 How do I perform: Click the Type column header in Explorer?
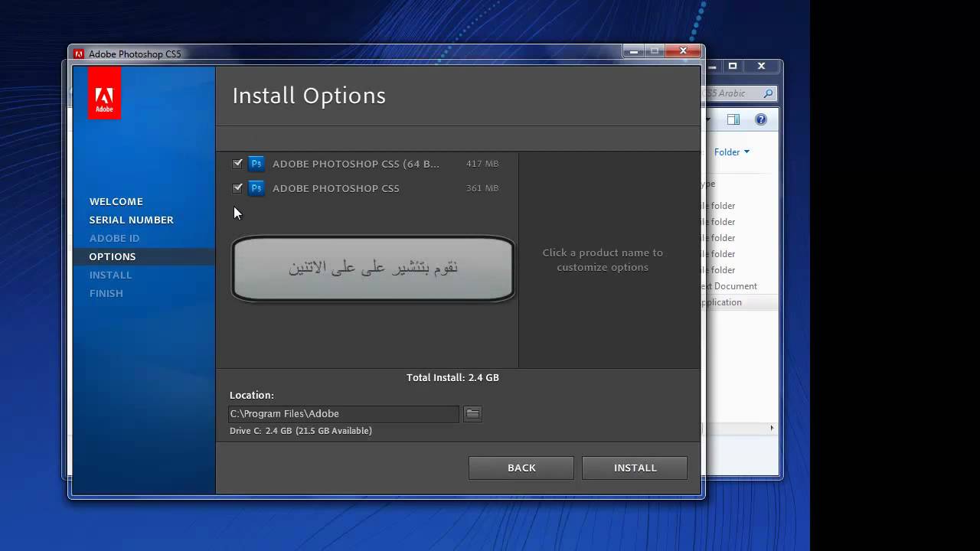(x=708, y=184)
